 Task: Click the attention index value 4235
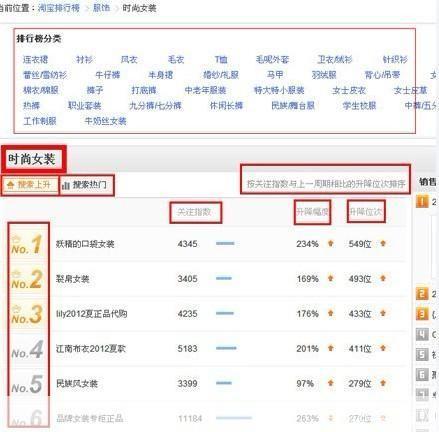[x=187, y=314]
